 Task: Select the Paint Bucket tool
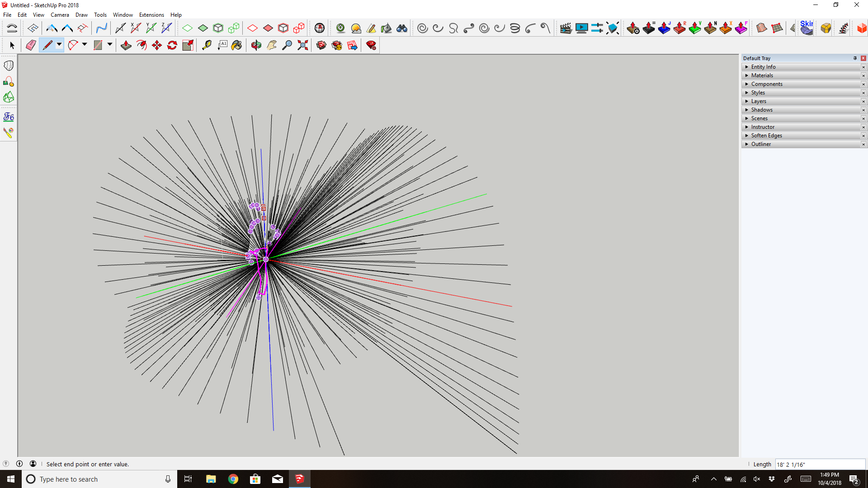236,45
